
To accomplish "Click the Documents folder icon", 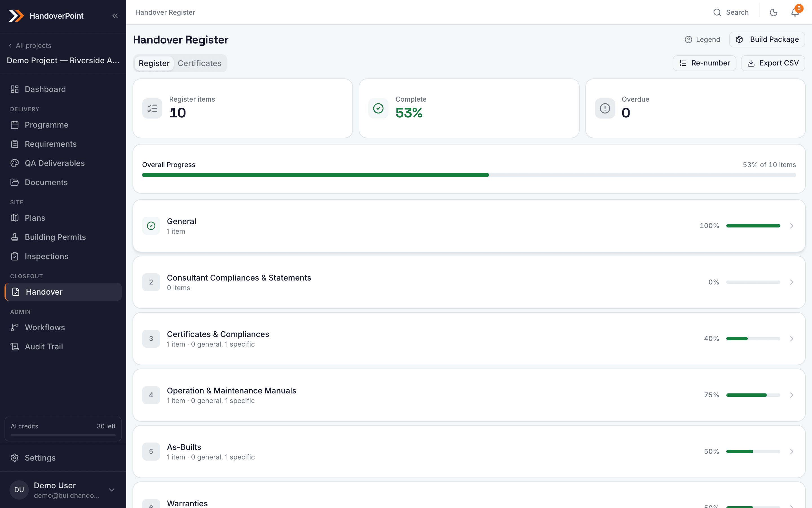I will [14, 182].
